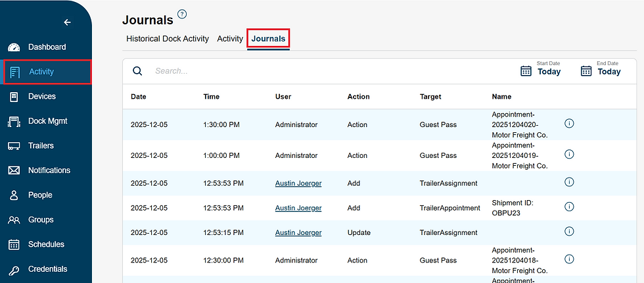This screenshot has width=644, height=283.
Task: View info for Shipment ID OBPU23 entry
Action: (x=570, y=207)
